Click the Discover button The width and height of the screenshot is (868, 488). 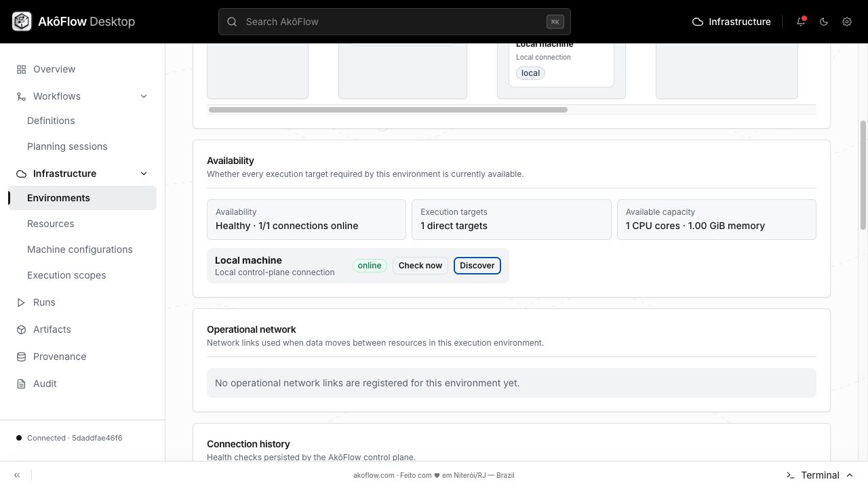point(477,266)
